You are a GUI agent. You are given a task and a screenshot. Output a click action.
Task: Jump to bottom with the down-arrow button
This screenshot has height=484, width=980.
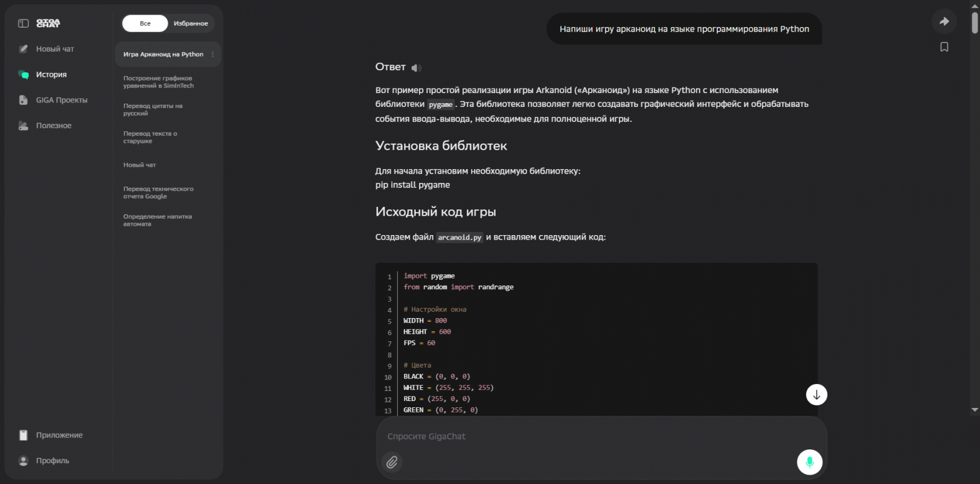tap(817, 395)
